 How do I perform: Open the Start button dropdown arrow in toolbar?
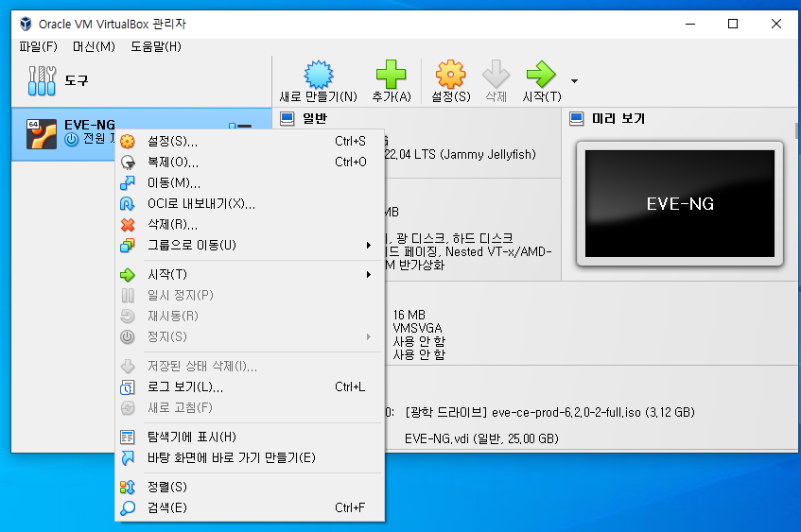point(574,80)
